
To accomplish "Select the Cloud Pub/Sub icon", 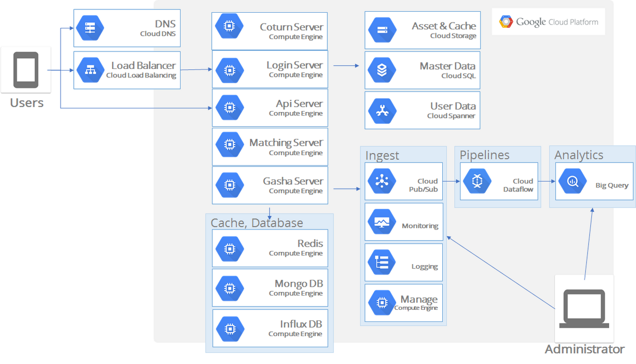I will pos(382,181).
